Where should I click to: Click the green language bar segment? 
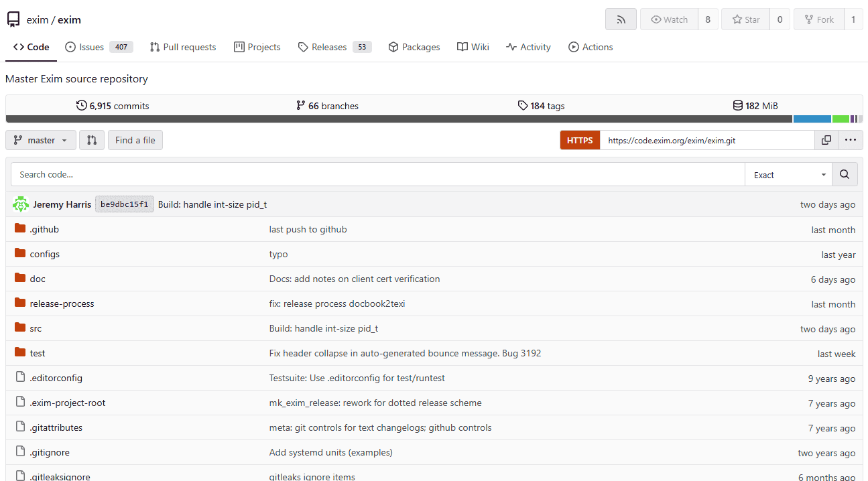(x=841, y=119)
